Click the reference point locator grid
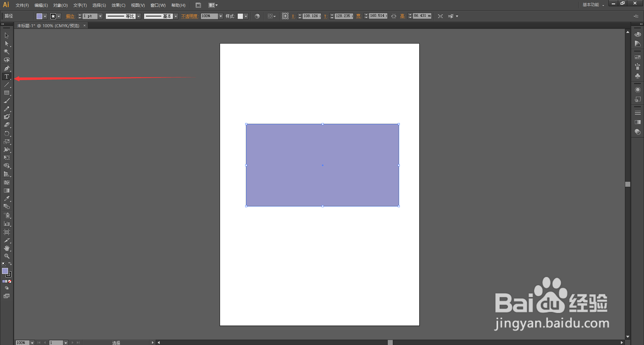 (x=285, y=16)
